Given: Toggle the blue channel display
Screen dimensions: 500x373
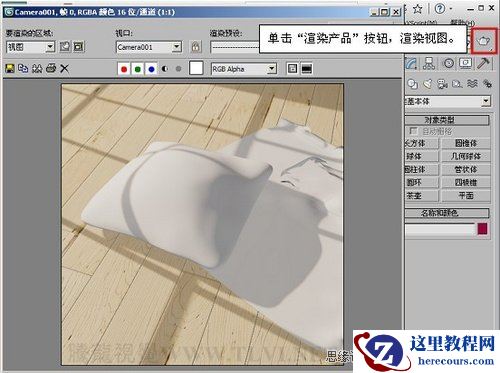Looking at the screenshot, I should coord(151,69).
